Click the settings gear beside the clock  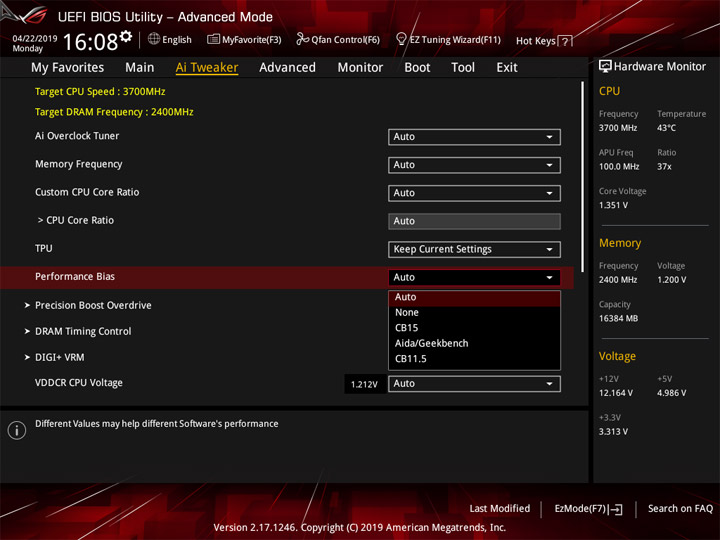click(126, 36)
